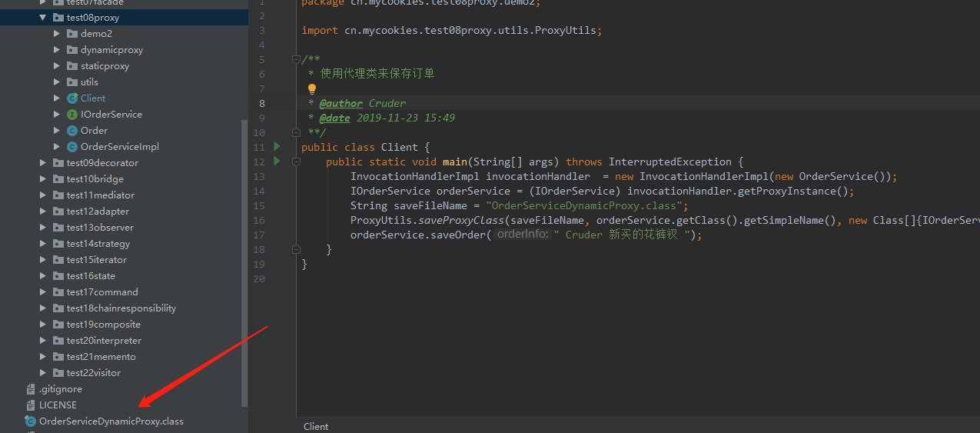
Task: Open the LICENSE file
Action: coord(58,405)
